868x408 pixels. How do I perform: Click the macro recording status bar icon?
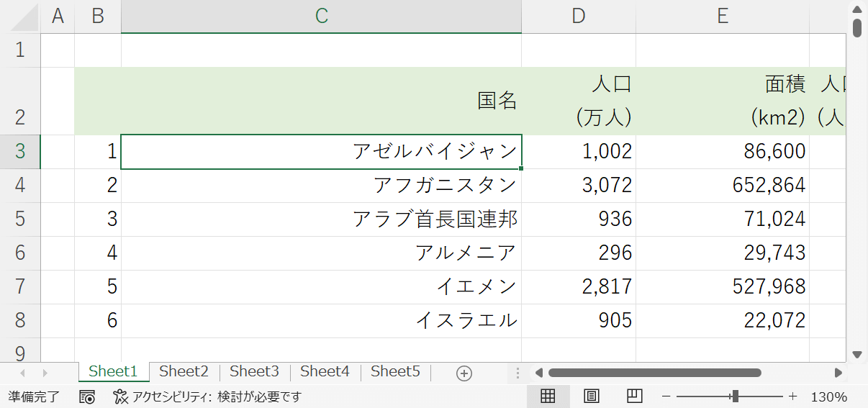pyautogui.click(x=87, y=396)
